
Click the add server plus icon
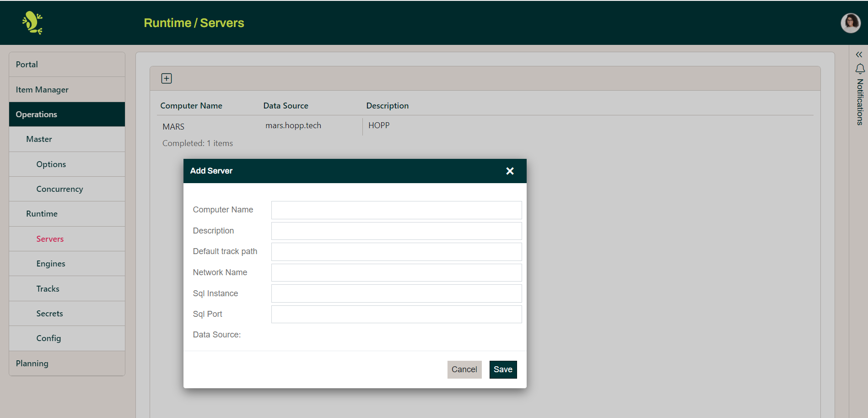click(x=167, y=78)
